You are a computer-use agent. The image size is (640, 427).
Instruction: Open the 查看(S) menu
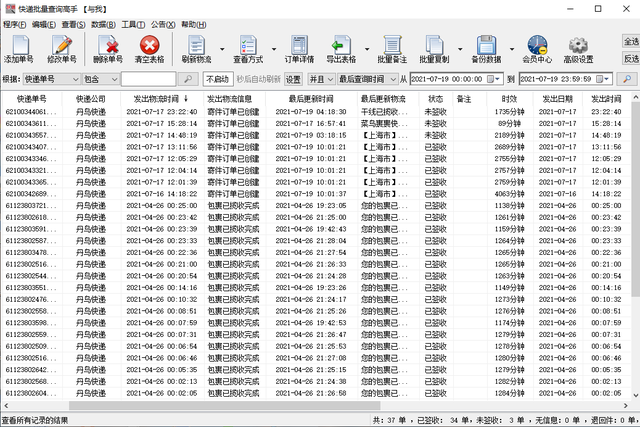[73, 24]
